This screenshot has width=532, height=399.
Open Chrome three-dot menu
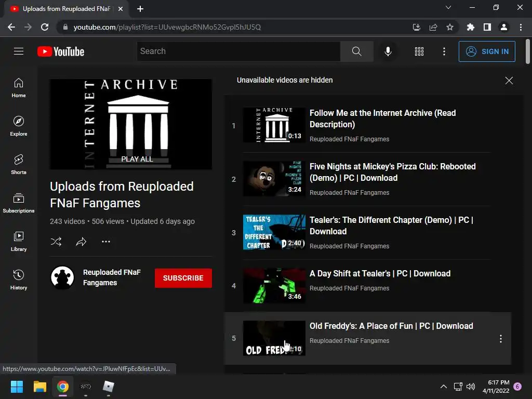(521, 27)
